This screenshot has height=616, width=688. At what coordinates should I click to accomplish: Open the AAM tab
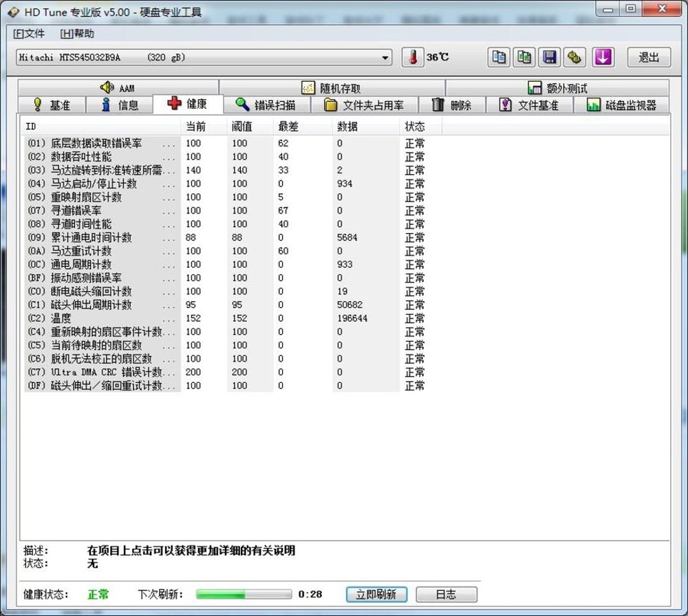point(118,88)
